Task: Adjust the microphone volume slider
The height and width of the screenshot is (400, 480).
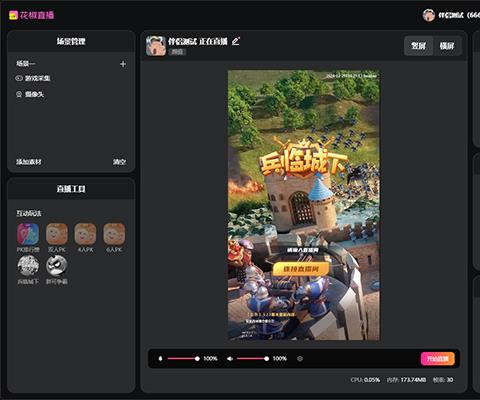Action: click(x=183, y=359)
